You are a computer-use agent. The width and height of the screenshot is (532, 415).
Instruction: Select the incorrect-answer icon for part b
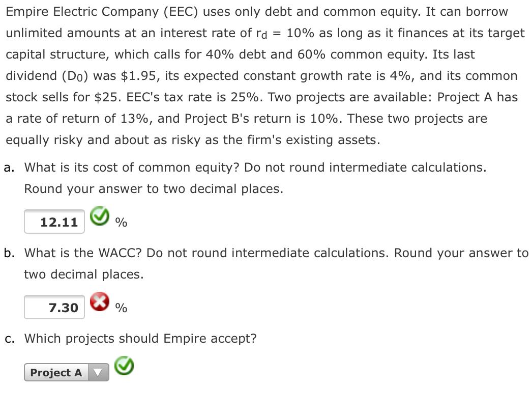click(x=100, y=302)
